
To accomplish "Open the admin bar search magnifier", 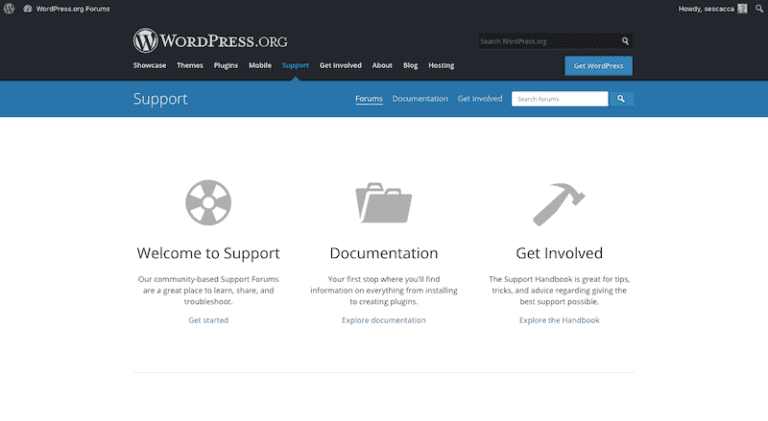I will coord(759,9).
